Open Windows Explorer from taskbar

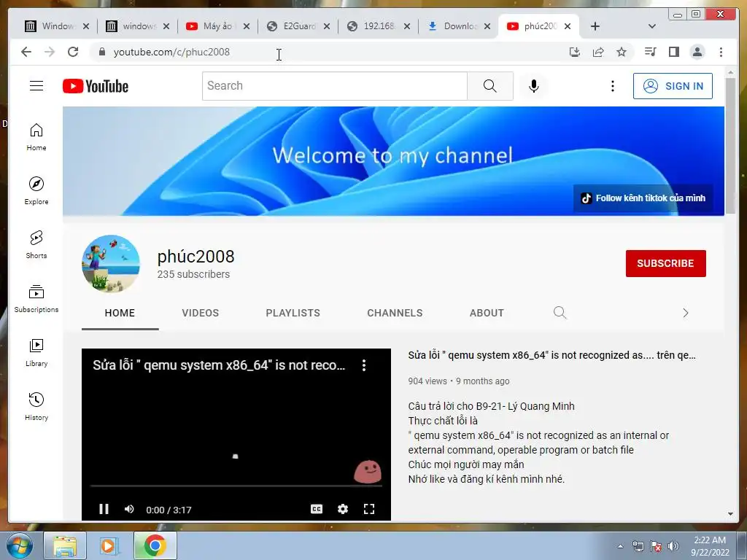tap(65, 545)
